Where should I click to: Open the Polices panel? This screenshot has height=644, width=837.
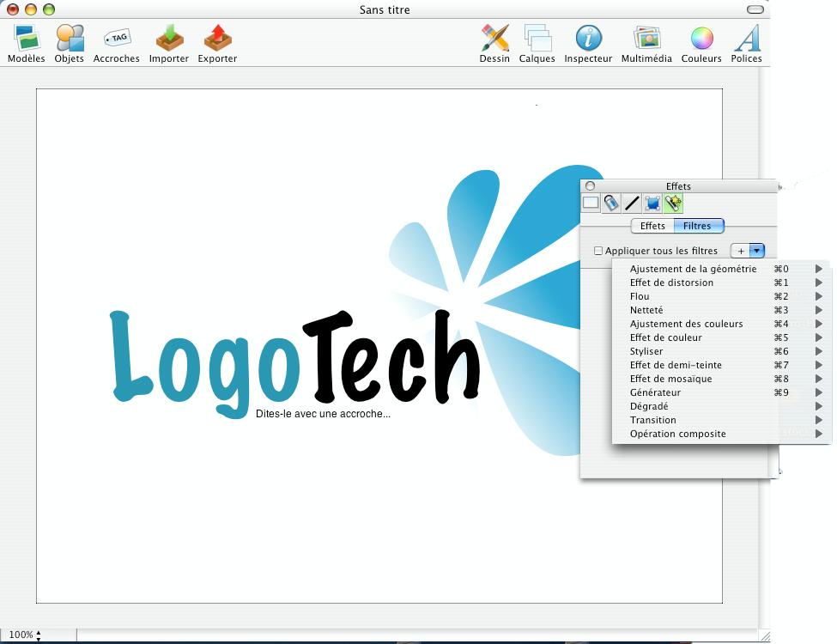(x=746, y=42)
